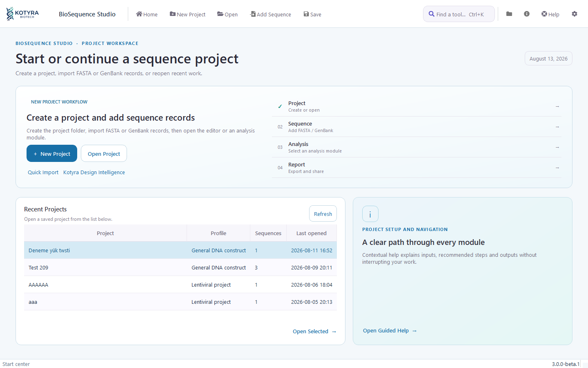Open the Help menu
Image resolution: width=588 pixels, height=368 pixels.
[550, 14]
